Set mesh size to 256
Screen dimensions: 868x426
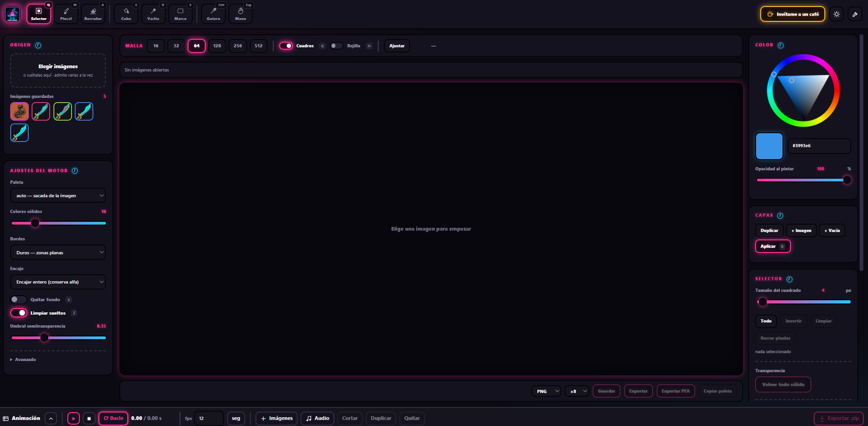238,45
